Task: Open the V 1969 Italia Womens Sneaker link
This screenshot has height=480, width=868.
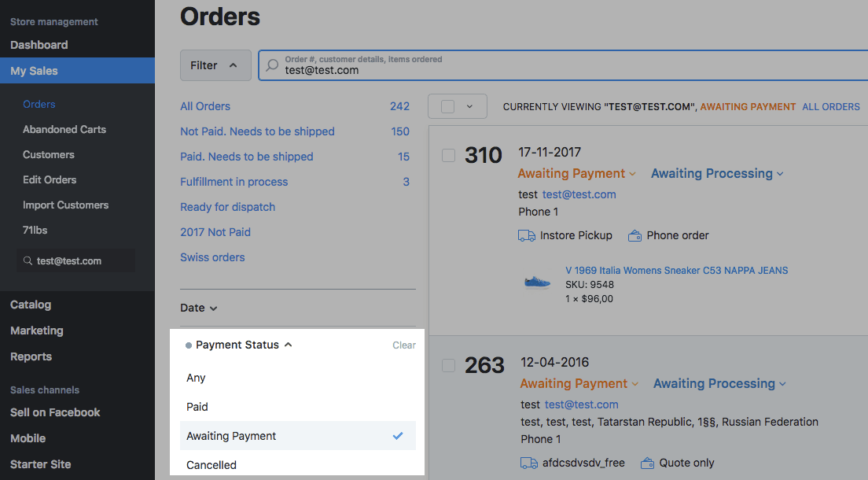Action: coord(676,270)
